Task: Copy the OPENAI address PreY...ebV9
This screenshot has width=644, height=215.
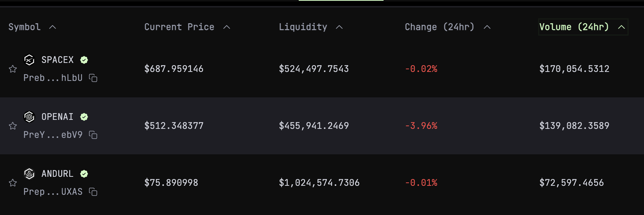Action: [93, 135]
